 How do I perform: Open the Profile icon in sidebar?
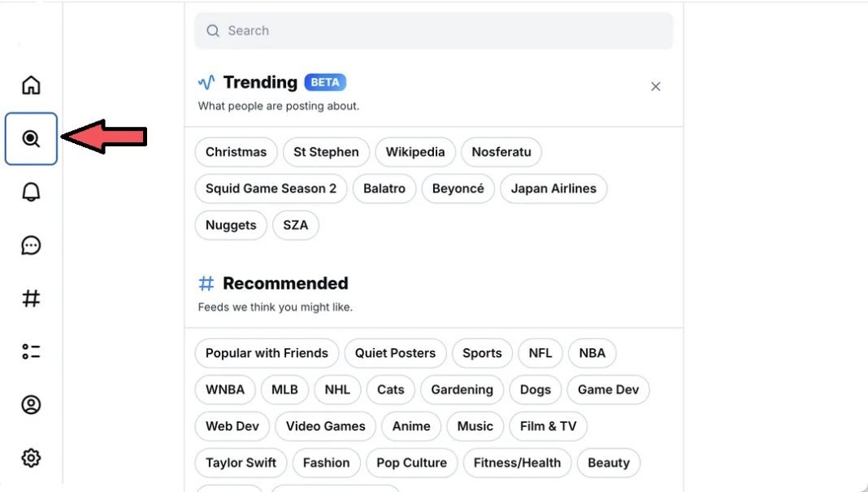tap(31, 404)
